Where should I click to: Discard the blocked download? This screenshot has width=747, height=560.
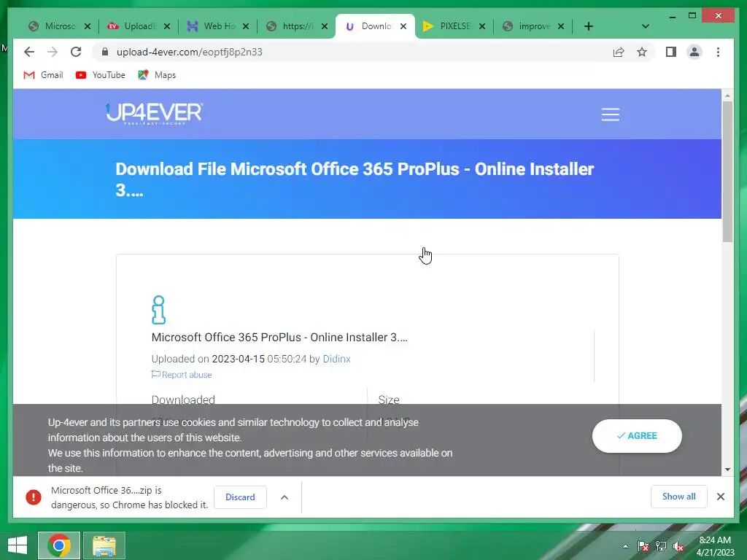pyautogui.click(x=240, y=497)
